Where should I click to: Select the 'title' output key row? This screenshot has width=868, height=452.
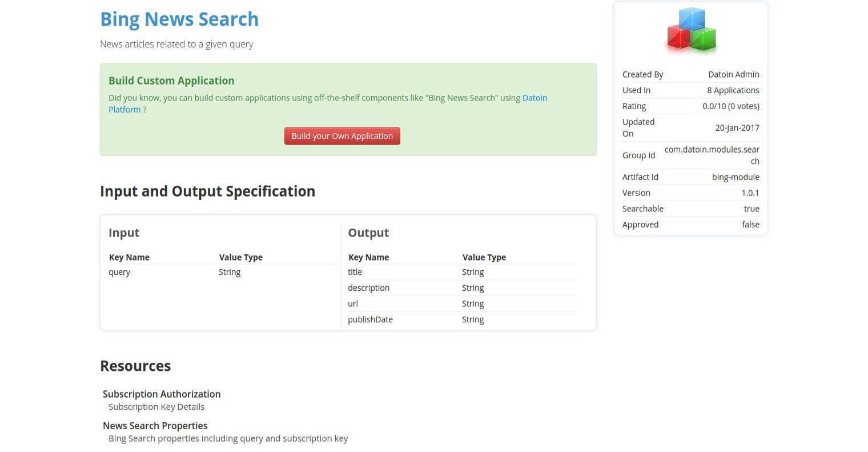(461, 272)
